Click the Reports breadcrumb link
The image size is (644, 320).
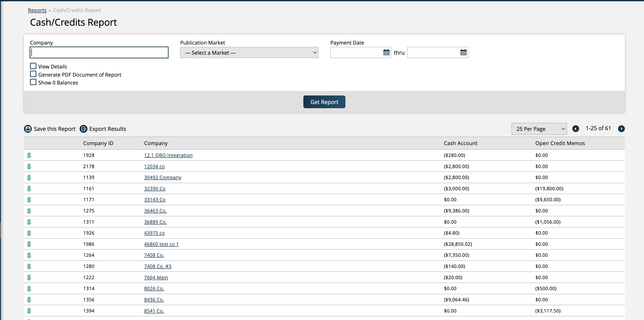point(37,10)
